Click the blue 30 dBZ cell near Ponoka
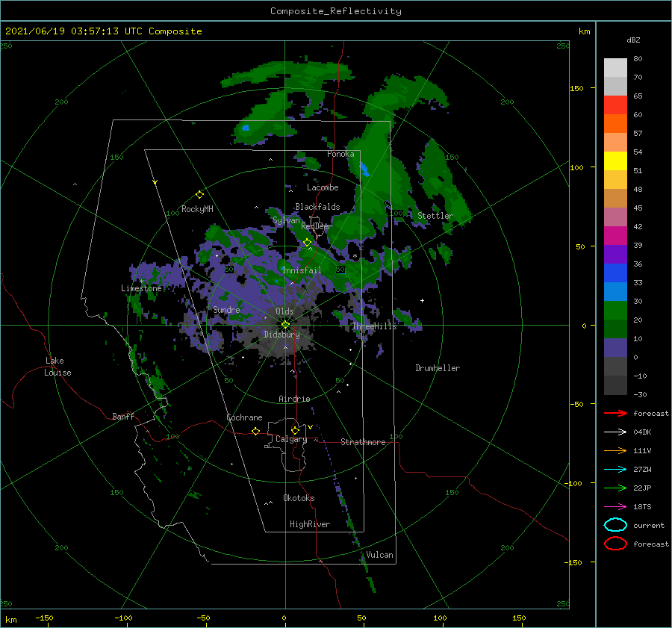672x628 pixels. pos(364,170)
